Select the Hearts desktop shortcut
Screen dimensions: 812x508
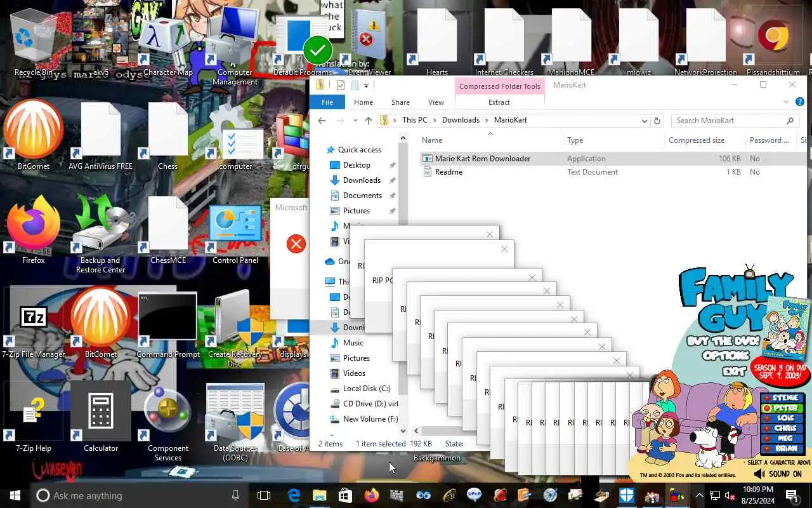(x=437, y=43)
